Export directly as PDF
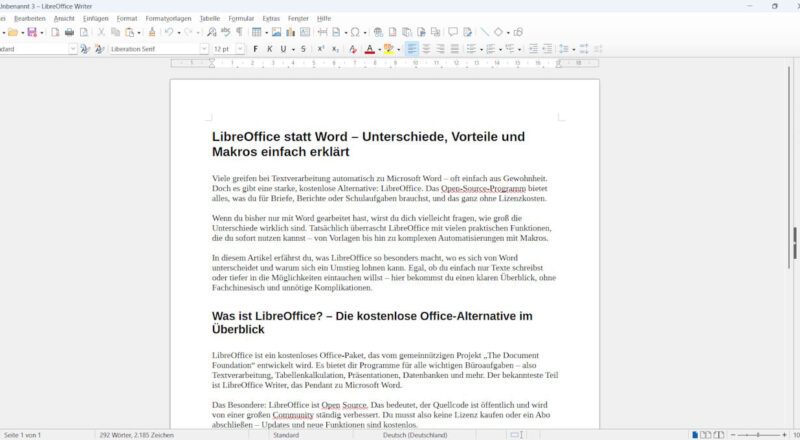This screenshot has height=440, width=800. [55, 32]
